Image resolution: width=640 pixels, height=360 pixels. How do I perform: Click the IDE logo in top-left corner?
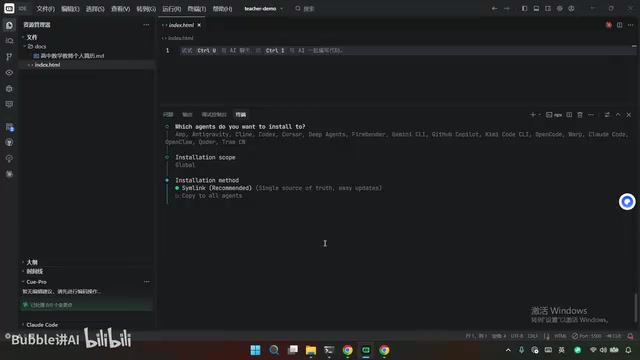coord(9,8)
